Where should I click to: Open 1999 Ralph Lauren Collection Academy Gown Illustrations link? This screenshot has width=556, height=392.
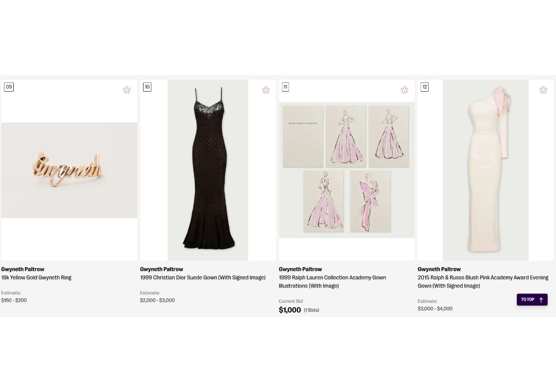click(332, 281)
